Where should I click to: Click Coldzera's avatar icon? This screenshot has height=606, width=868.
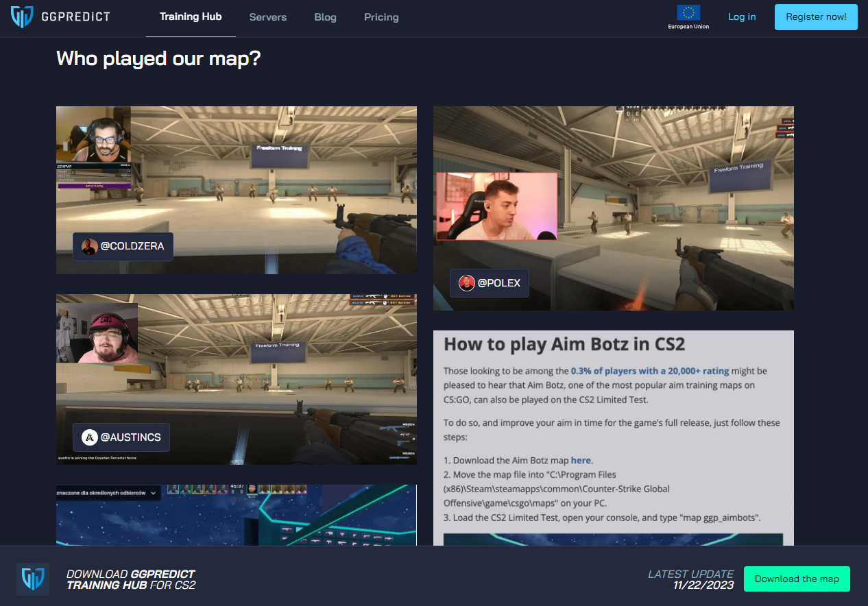pos(90,246)
